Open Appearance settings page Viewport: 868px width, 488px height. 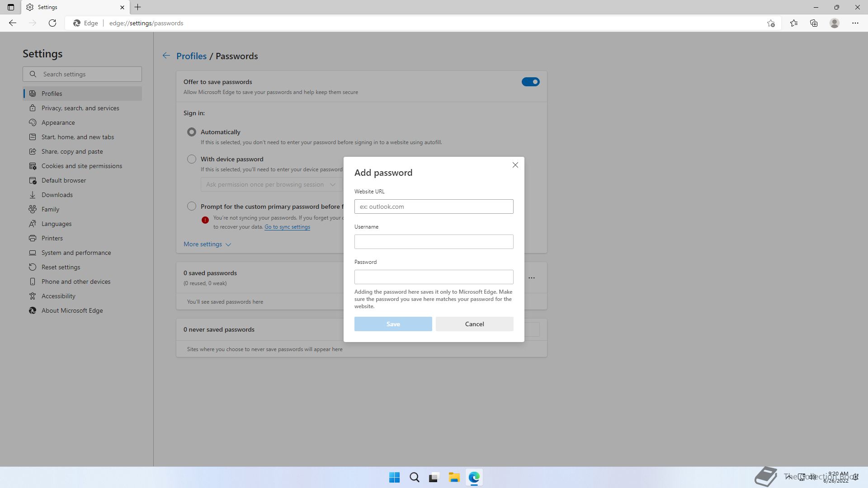point(82,122)
